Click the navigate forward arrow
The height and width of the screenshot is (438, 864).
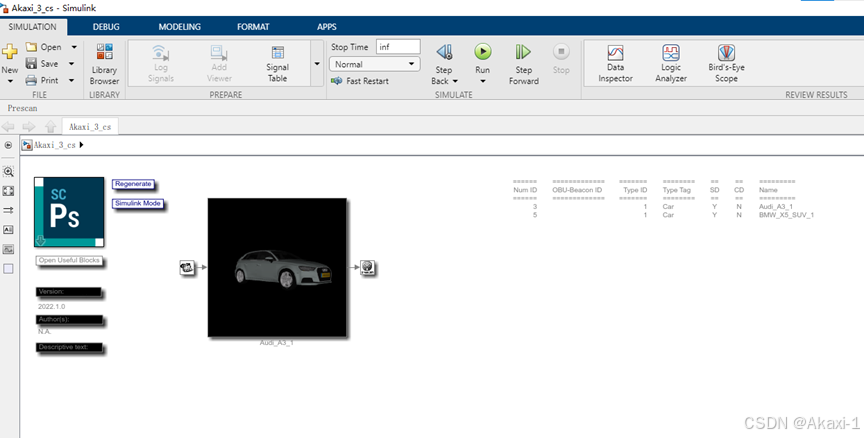[x=29, y=127]
